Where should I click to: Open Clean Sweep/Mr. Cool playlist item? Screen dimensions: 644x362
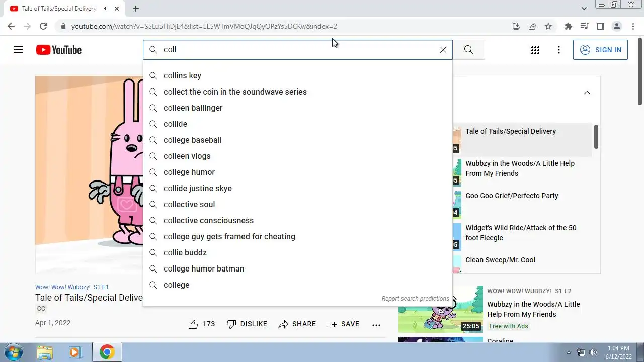click(x=522, y=262)
